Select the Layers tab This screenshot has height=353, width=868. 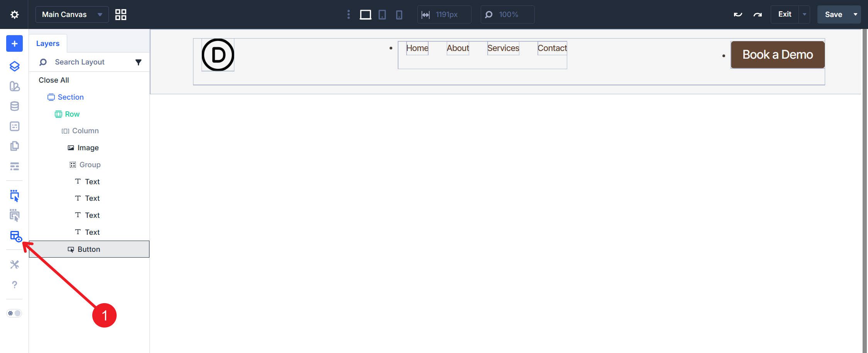click(x=48, y=44)
